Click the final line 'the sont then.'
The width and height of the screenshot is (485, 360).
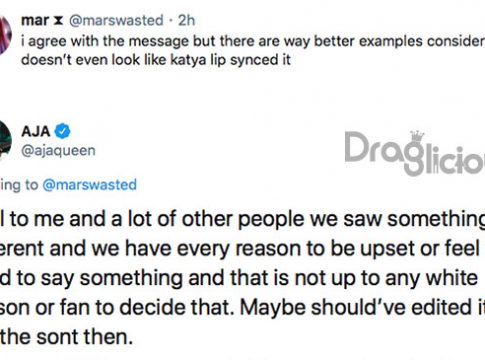(67, 337)
